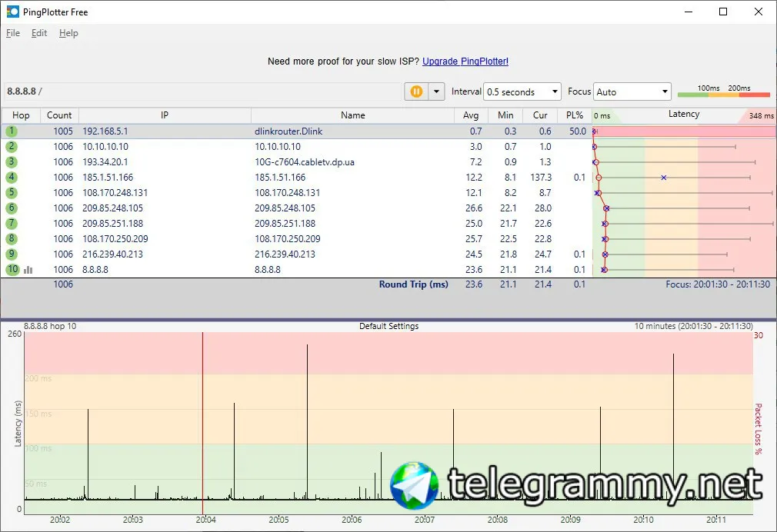Select hop 3 green number icon
The width and height of the screenshot is (777, 532).
click(12, 162)
